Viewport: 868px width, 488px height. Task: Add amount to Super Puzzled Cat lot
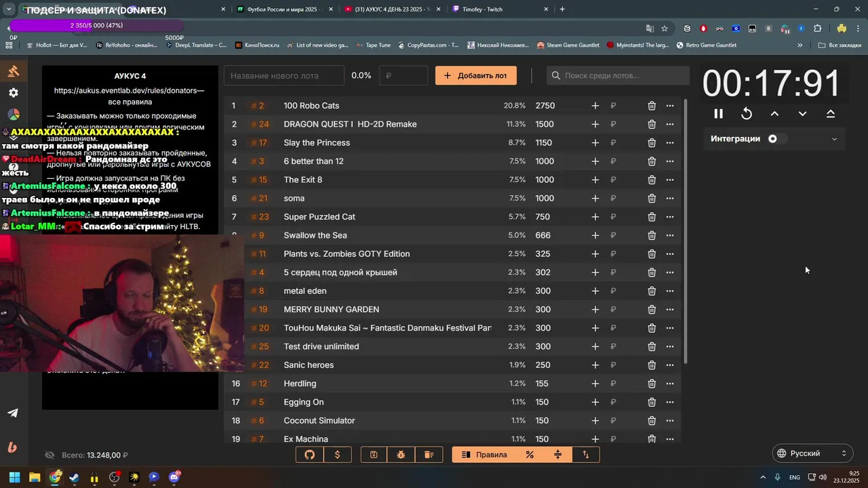pyautogui.click(x=595, y=217)
